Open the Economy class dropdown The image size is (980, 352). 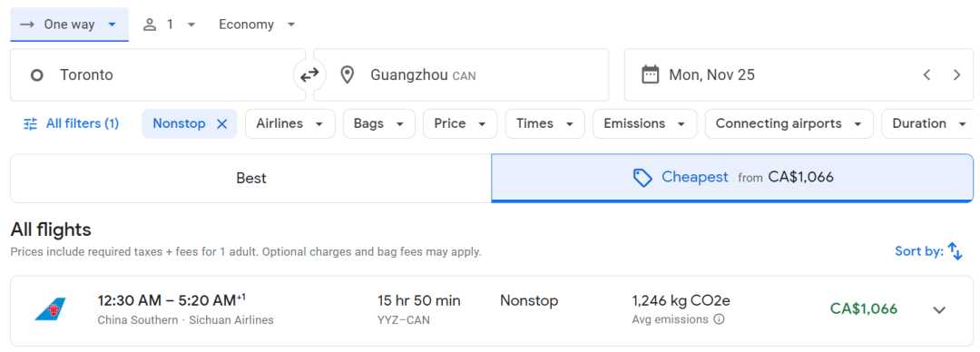[257, 24]
